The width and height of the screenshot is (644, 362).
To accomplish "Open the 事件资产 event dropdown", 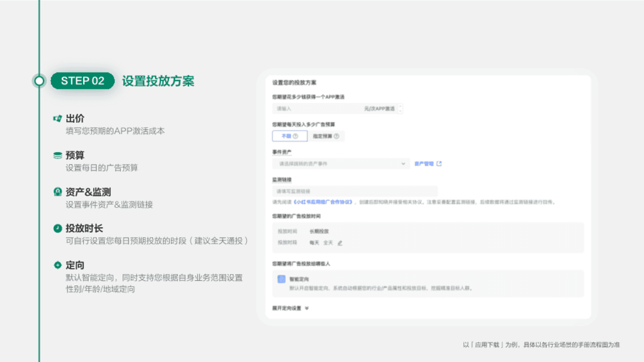I will 341,164.
